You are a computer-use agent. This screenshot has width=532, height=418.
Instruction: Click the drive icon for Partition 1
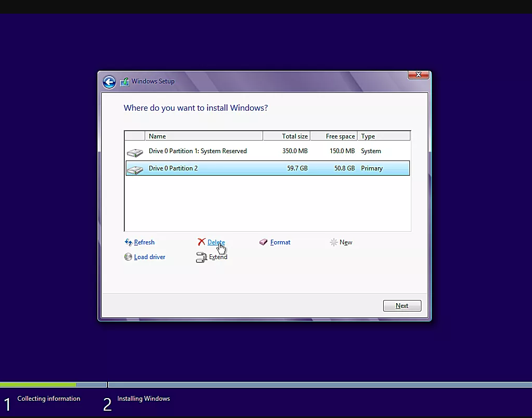[x=135, y=153]
